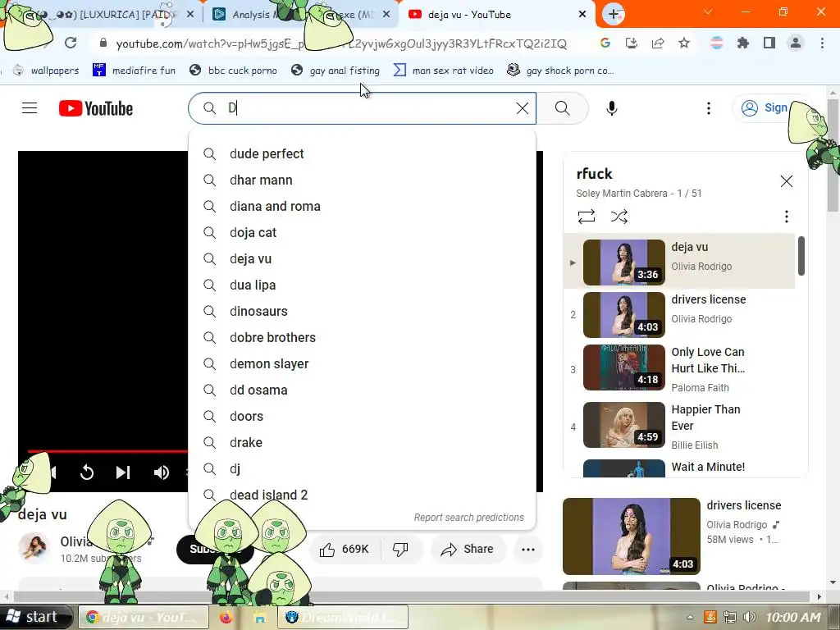Click Report search predictions link
840x630 pixels.
(468, 518)
